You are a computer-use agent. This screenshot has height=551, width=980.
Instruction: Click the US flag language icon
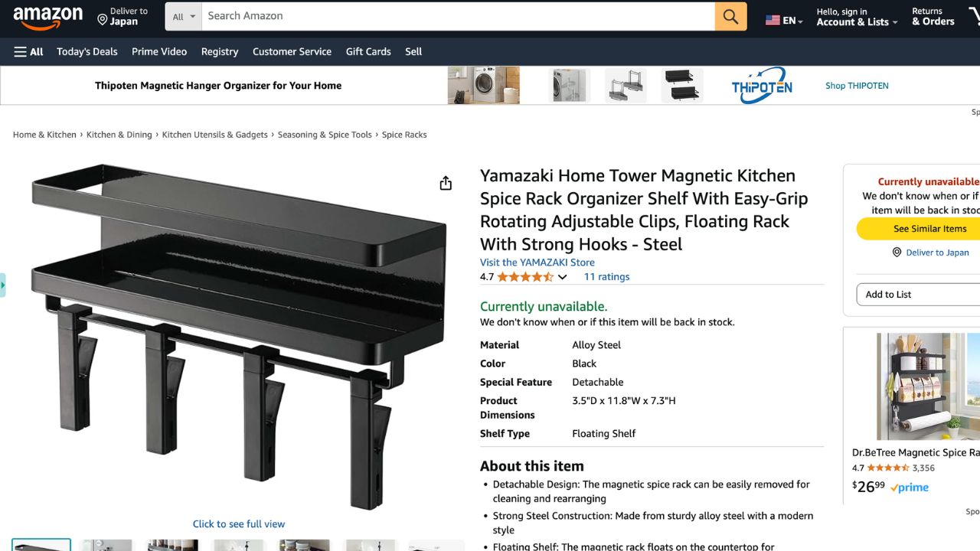773,21
